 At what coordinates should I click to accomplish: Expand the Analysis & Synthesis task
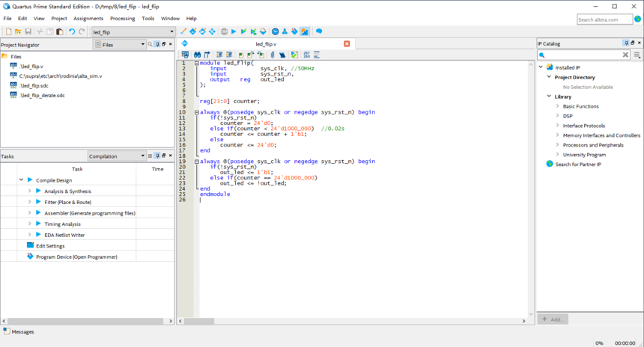click(x=29, y=191)
